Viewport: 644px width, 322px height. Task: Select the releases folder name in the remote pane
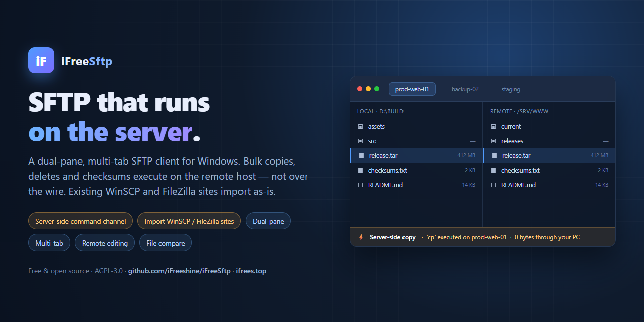[x=512, y=141]
